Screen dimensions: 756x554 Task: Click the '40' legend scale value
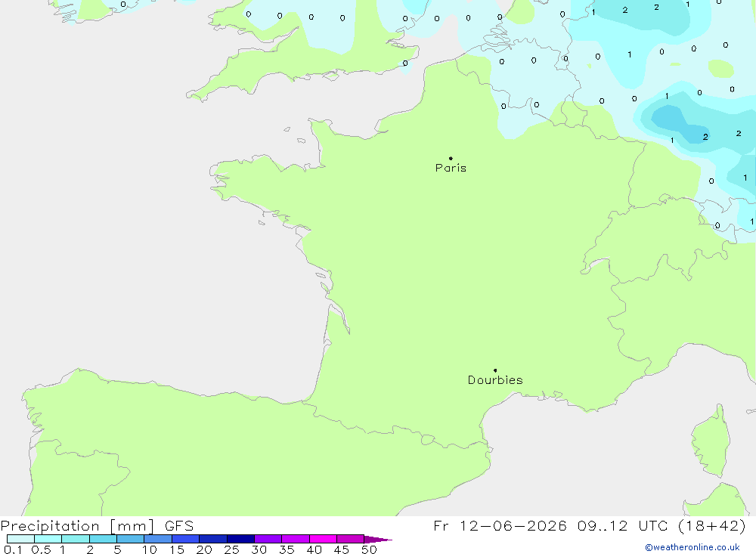314,549
